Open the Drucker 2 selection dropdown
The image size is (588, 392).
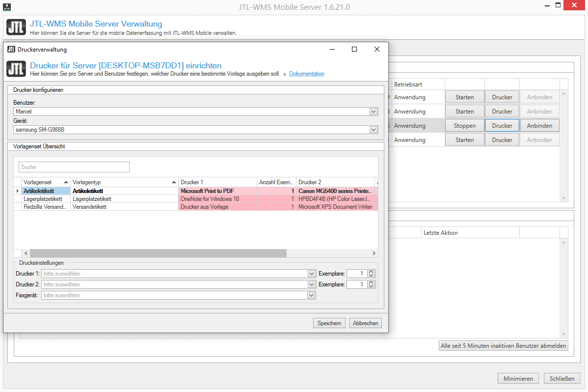tap(311, 284)
